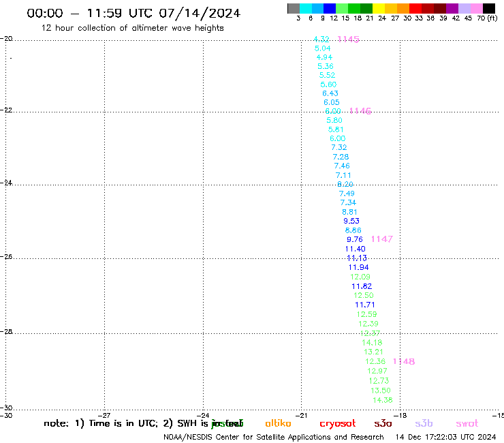
Task: Click the wave height value 5.81
Action: click(336, 129)
